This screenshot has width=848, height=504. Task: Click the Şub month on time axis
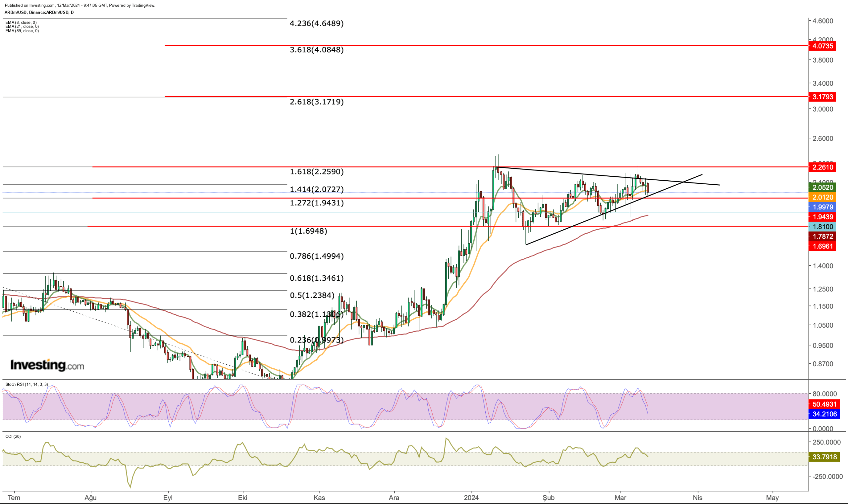(548, 498)
